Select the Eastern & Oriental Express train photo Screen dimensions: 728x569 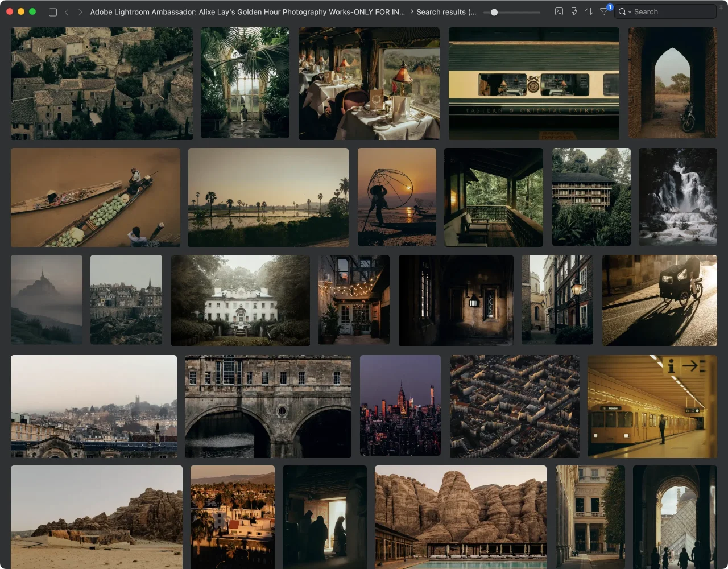pyautogui.click(x=533, y=83)
